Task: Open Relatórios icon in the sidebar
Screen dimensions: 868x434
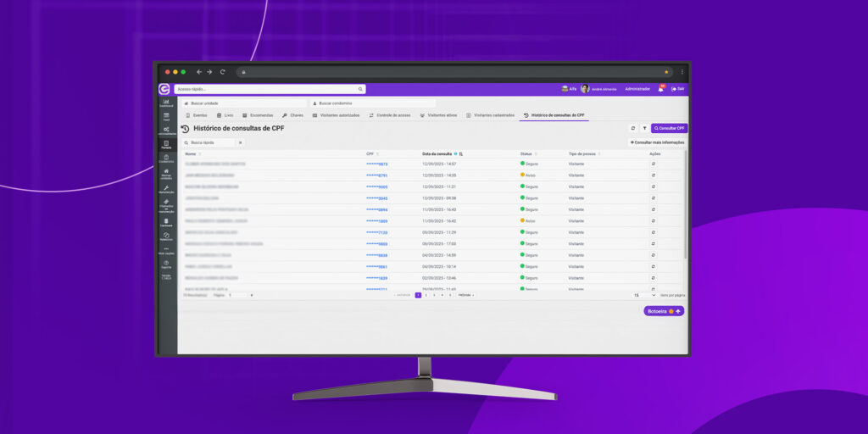Action: [166, 236]
